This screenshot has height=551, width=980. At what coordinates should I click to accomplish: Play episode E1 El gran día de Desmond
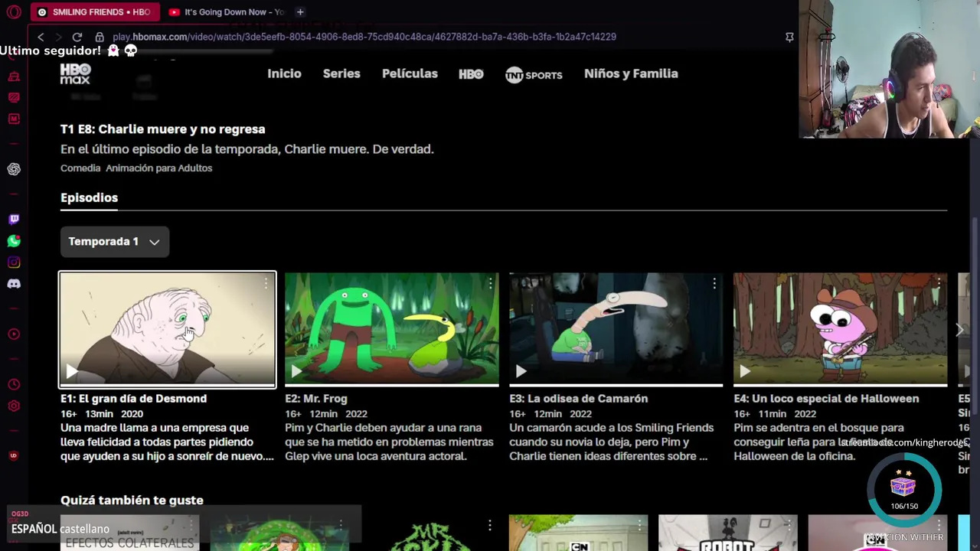[x=71, y=371]
